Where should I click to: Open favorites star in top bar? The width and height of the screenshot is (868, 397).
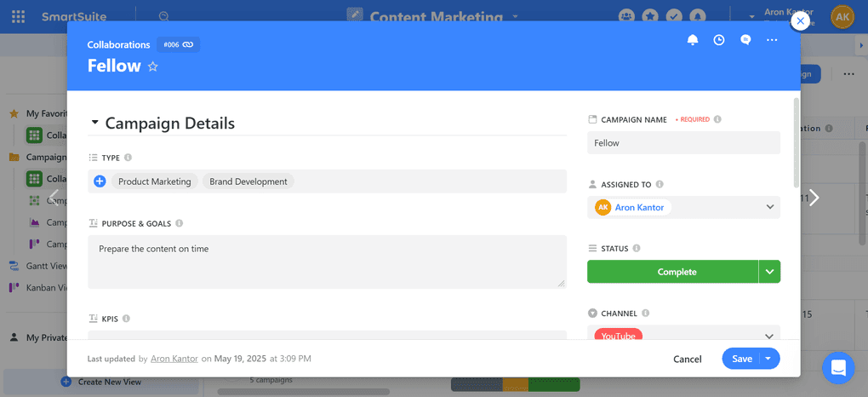(650, 16)
